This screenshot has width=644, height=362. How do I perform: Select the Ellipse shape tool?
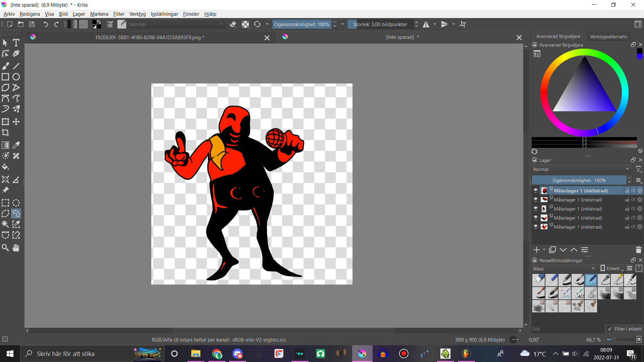[16, 77]
